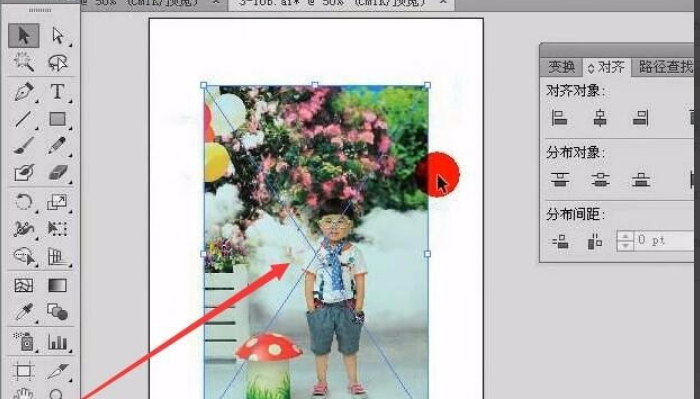This screenshot has width=700, height=399.
Task: Select the Eyedropper tool
Action: 24,312
